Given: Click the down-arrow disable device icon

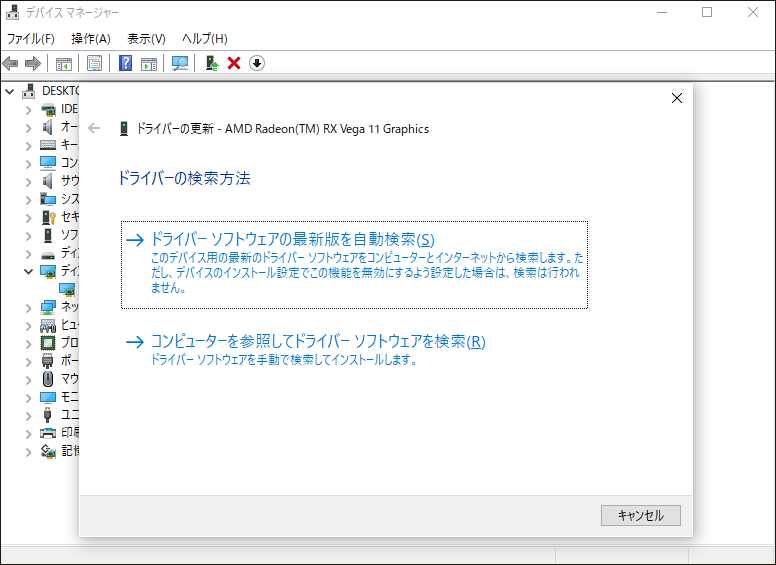Looking at the screenshot, I should pyautogui.click(x=256, y=63).
